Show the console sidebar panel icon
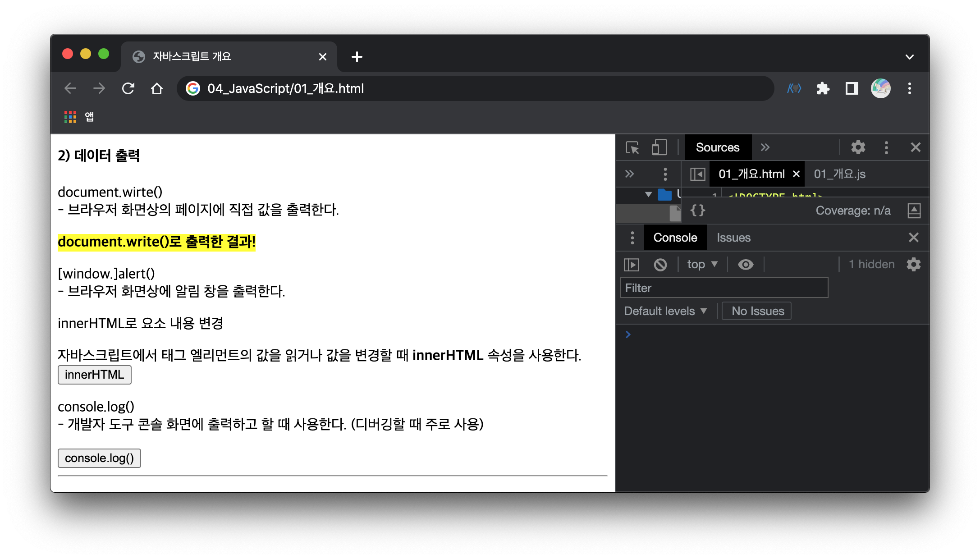980x559 pixels. tap(632, 265)
